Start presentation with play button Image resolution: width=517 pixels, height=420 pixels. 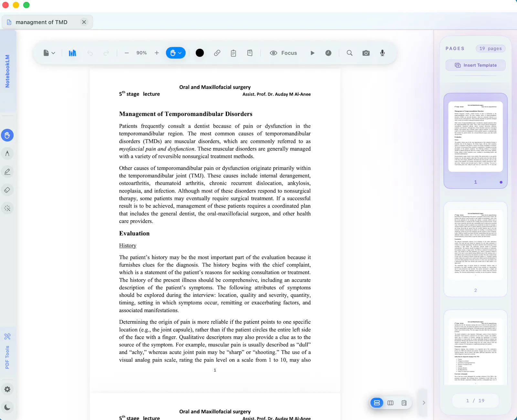tap(312, 53)
